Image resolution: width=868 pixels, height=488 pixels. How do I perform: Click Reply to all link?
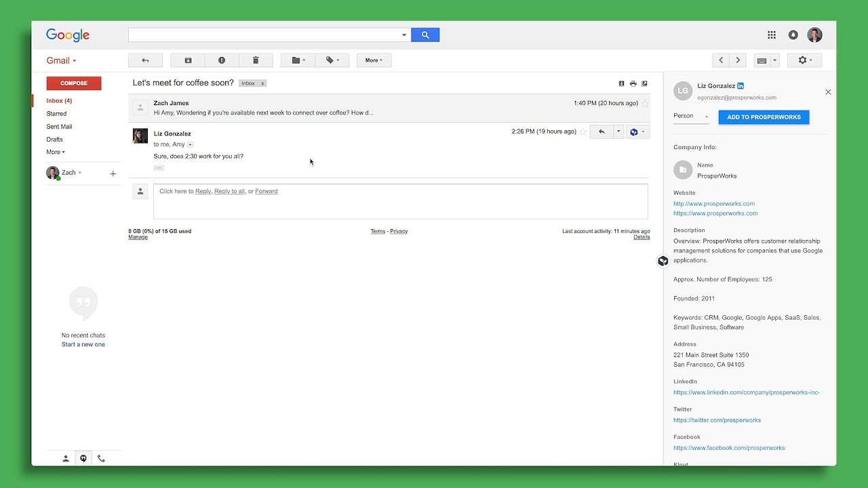point(229,191)
